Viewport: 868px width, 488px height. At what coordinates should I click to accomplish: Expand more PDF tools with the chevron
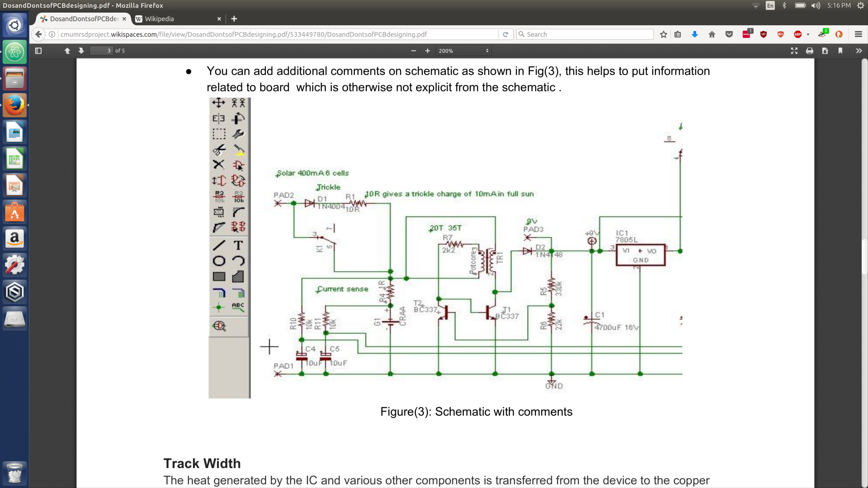[x=859, y=51]
